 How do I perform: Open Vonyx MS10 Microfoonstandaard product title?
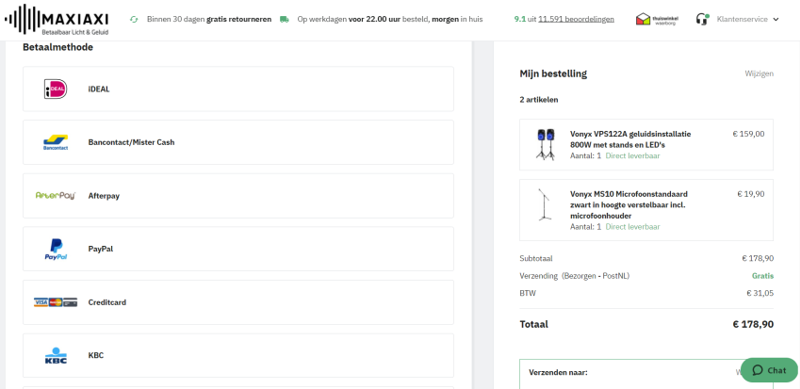629,205
